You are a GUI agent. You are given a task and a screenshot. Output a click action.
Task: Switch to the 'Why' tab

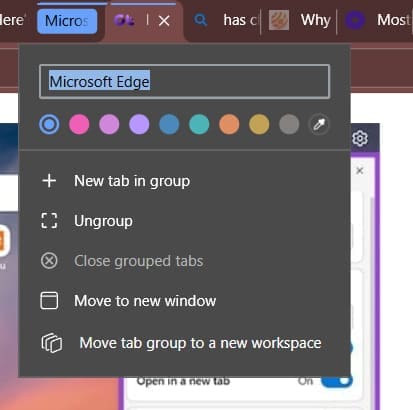[299, 21]
